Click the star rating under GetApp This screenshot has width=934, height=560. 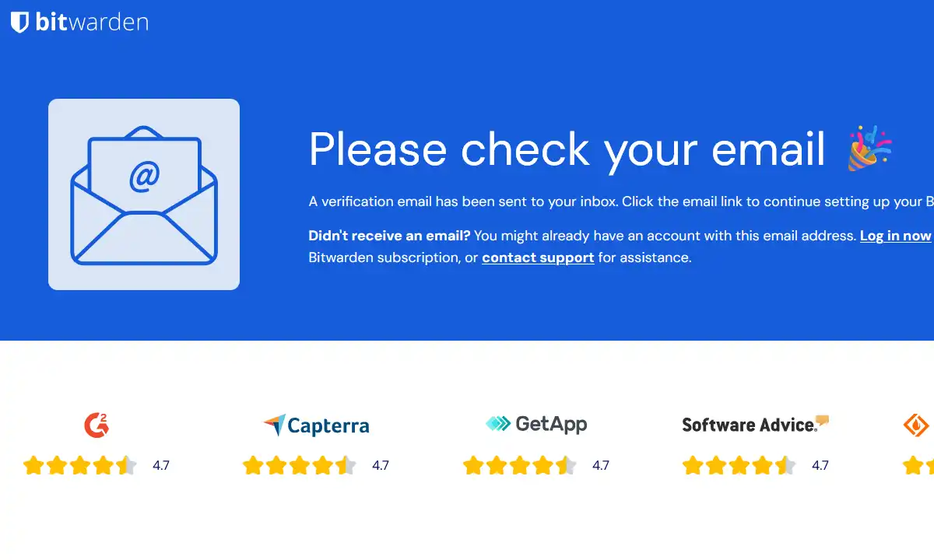pyautogui.click(x=519, y=466)
